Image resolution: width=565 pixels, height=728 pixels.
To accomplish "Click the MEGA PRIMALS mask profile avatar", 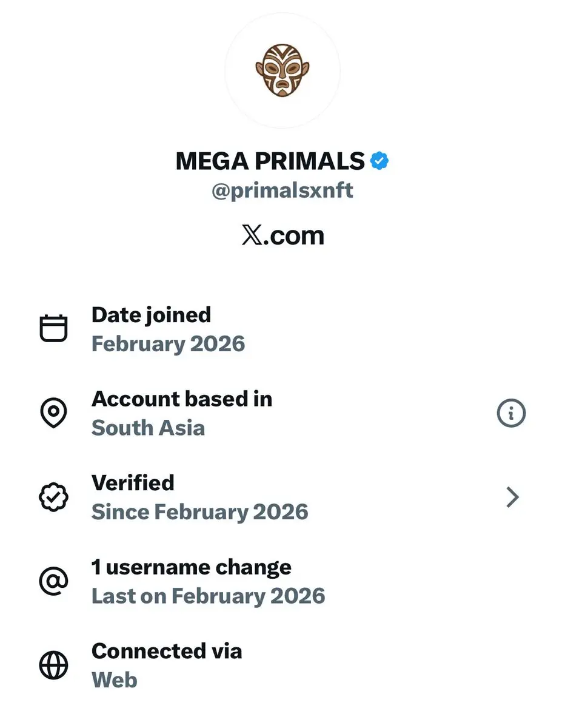I will 282,70.
